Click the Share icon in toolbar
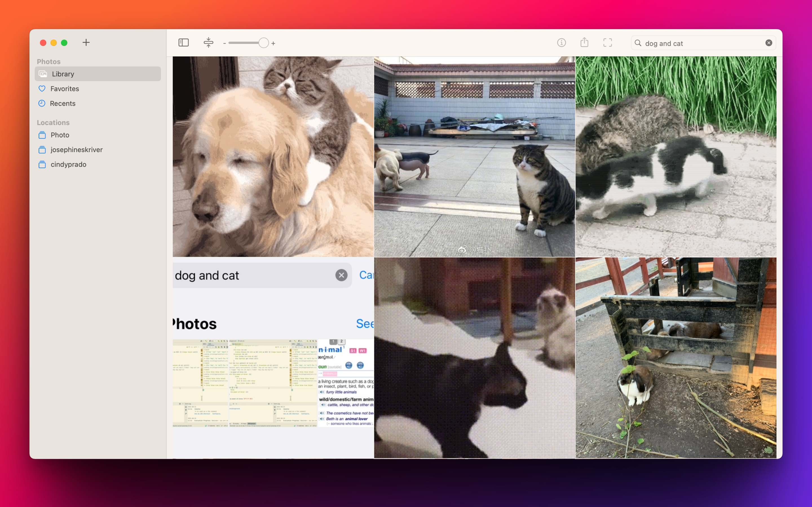Screen dimensions: 812x507 point(584,43)
